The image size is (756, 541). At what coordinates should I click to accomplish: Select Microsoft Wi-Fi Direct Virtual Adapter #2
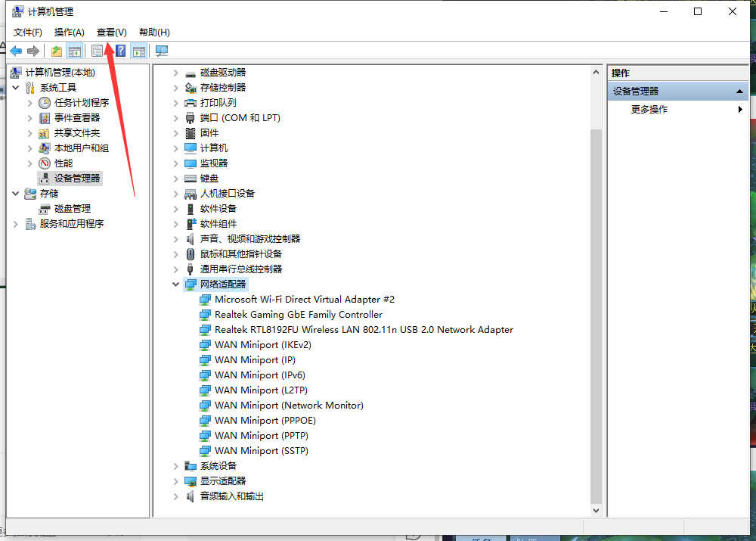[x=305, y=299]
